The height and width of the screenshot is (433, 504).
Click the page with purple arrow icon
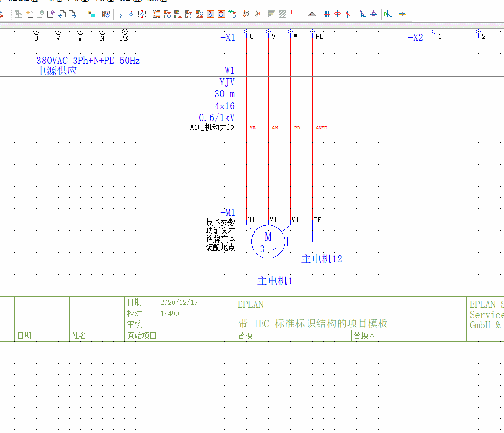(x=51, y=14)
